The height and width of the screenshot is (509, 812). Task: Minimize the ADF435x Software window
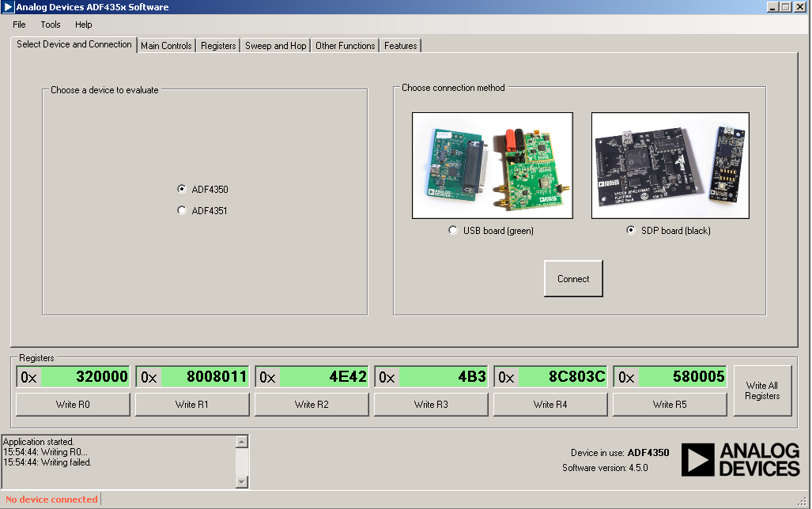point(772,7)
